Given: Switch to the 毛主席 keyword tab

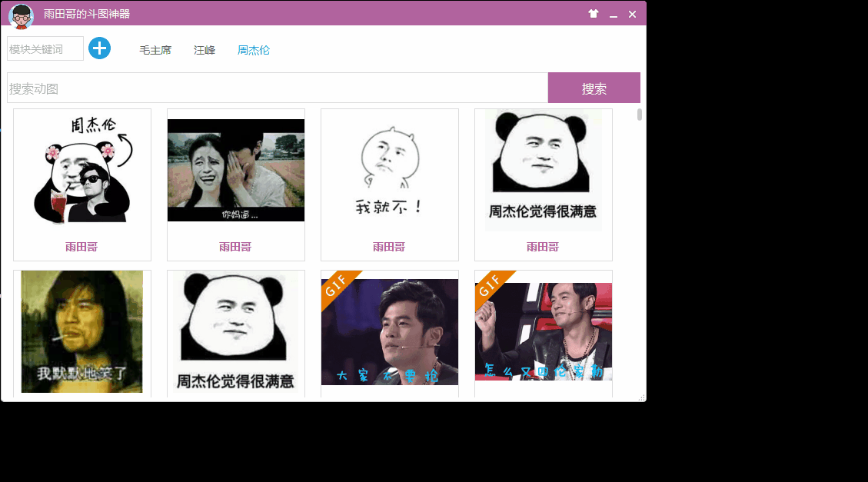Looking at the screenshot, I should click(x=155, y=49).
